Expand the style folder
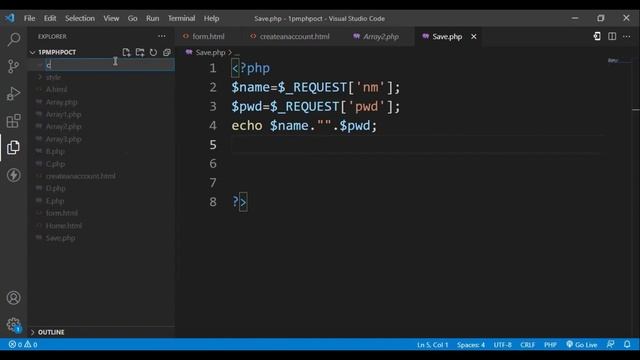640x360 pixels. [x=53, y=77]
